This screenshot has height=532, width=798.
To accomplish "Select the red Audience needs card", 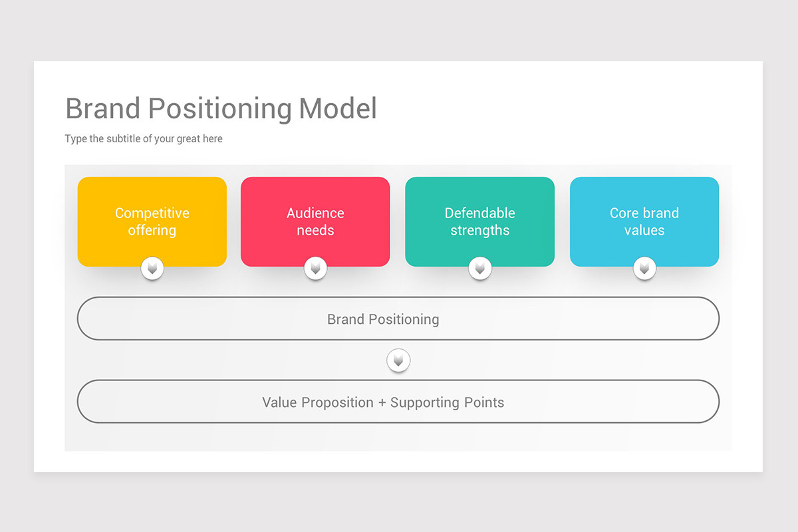I will point(263,193).
